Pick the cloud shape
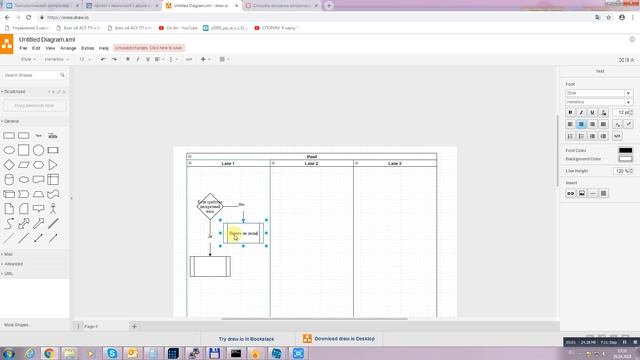640x360 pixels. pos(24,180)
